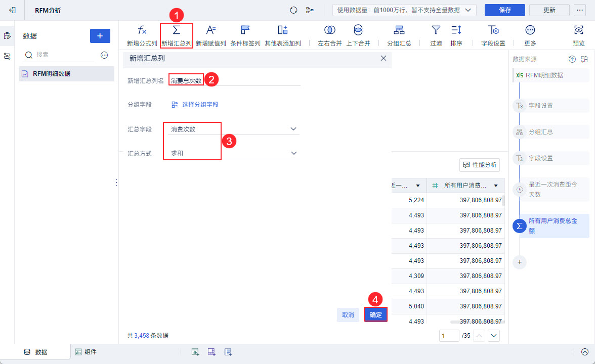Select the 新增赋值列 toolbar icon
Image resolution: width=595 pixels, height=364 pixels.
pyautogui.click(x=211, y=30)
